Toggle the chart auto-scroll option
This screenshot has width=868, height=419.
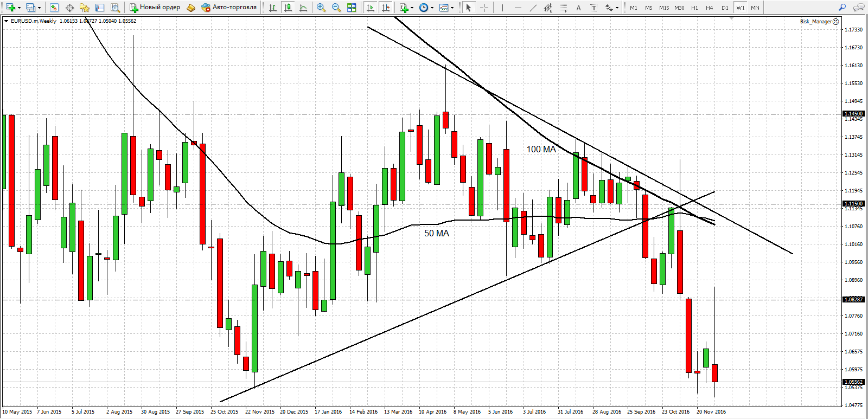(x=371, y=8)
